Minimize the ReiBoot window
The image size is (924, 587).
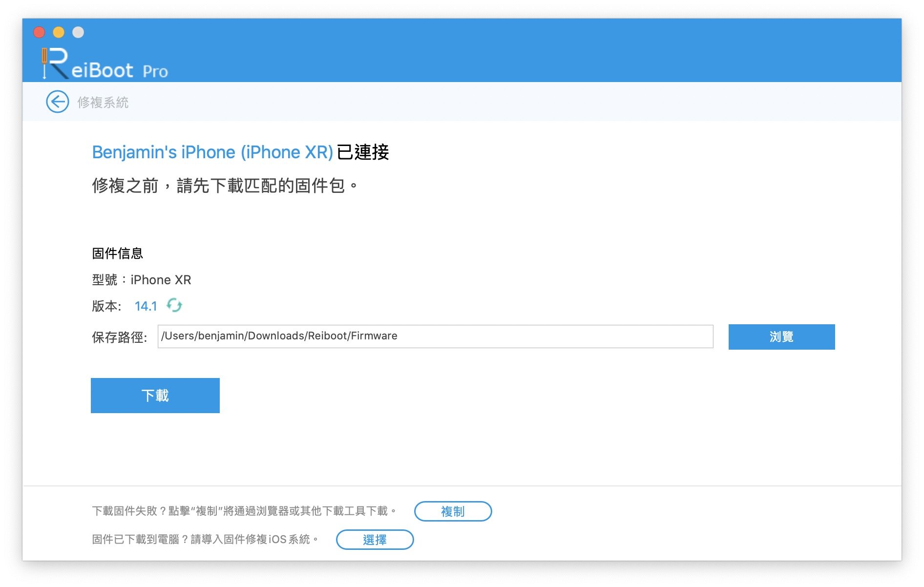(x=59, y=32)
